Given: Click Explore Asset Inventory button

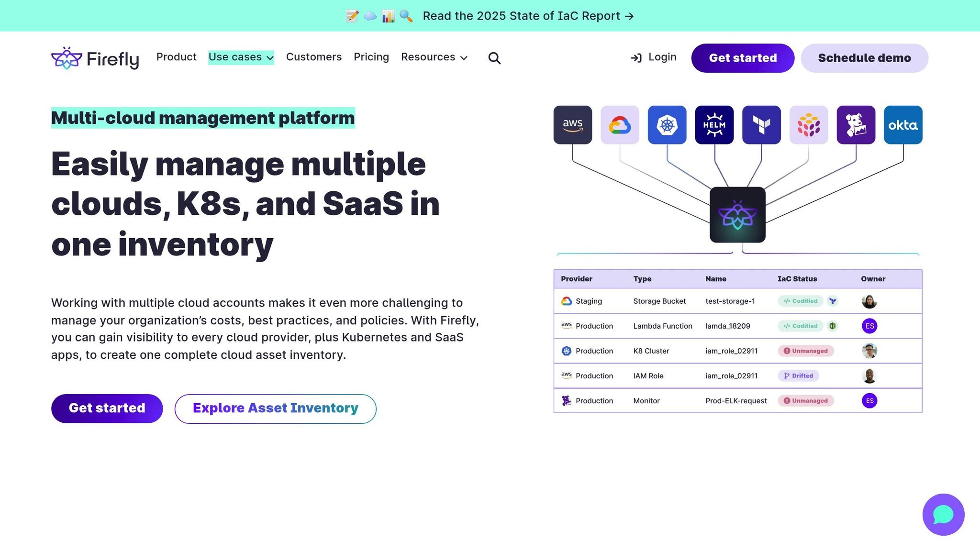Looking at the screenshot, I should click(276, 408).
